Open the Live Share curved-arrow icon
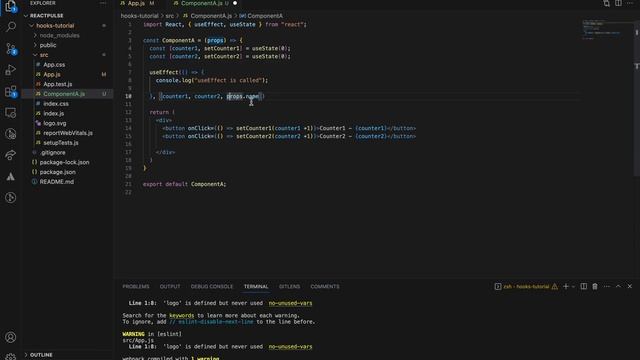The height and width of the screenshot is (360, 640). pos(11,155)
